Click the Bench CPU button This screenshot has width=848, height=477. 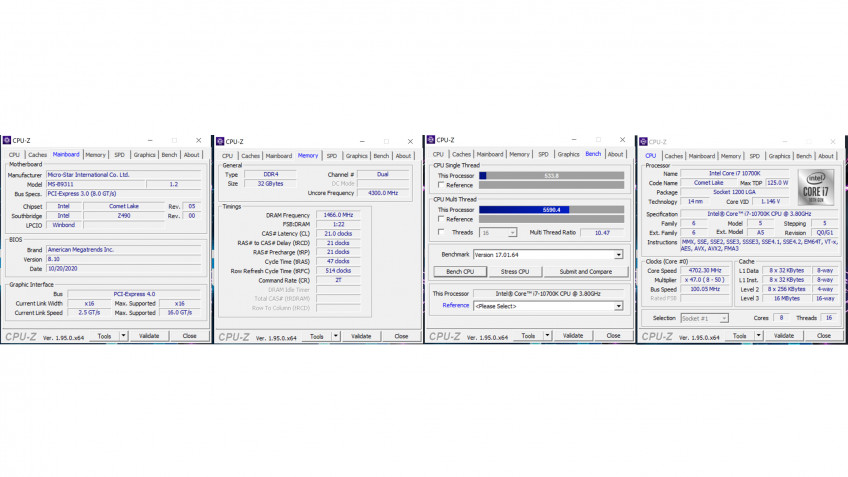pyautogui.click(x=460, y=271)
